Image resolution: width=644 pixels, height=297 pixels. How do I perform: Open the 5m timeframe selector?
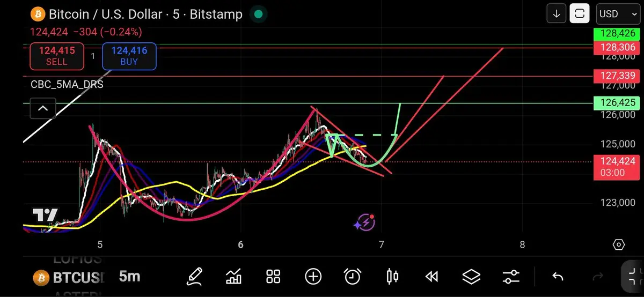[129, 277]
